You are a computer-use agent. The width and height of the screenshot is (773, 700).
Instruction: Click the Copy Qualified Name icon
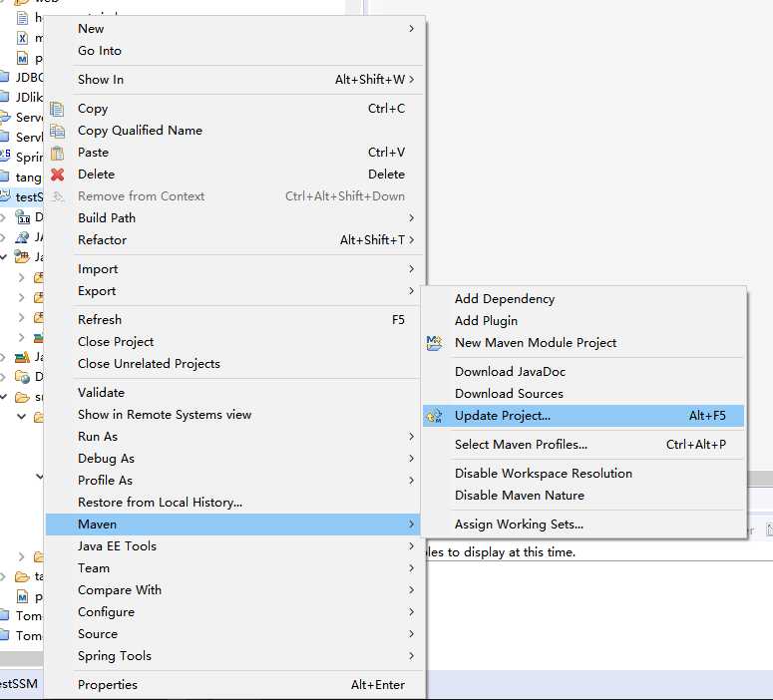coord(57,131)
